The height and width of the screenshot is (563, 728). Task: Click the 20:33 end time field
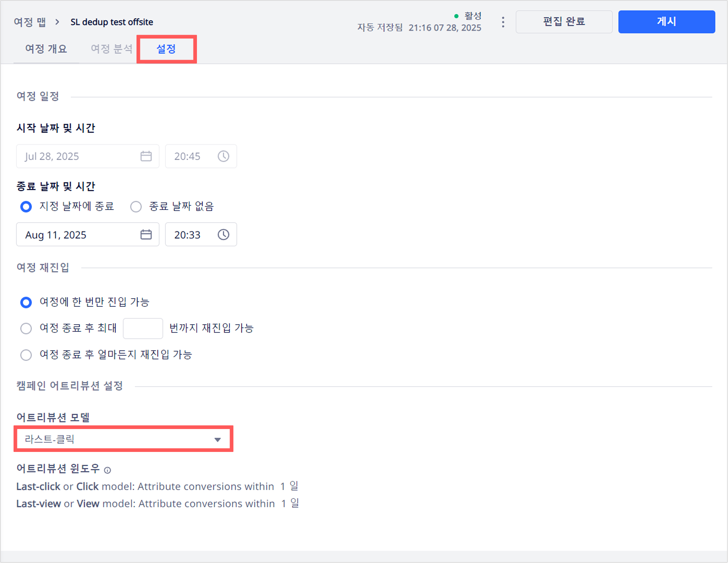coord(201,235)
